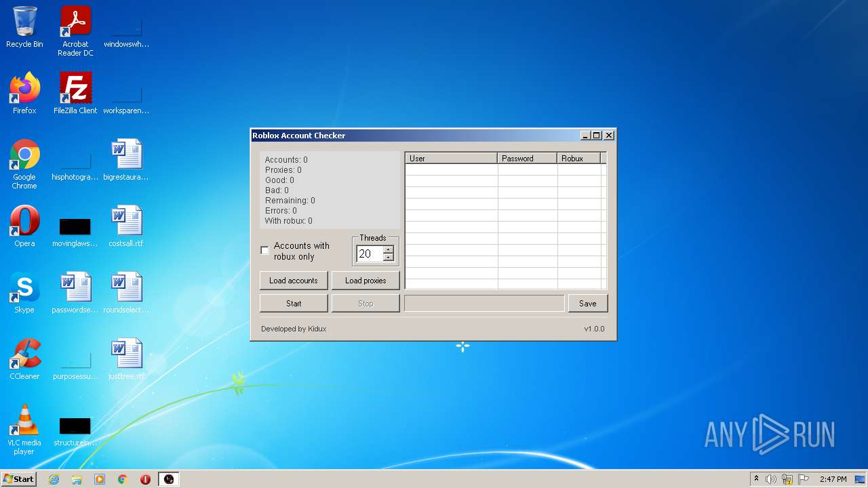Select the passwordse... document icon
Image resolution: width=868 pixels, height=488 pixels.
[75, 292]
